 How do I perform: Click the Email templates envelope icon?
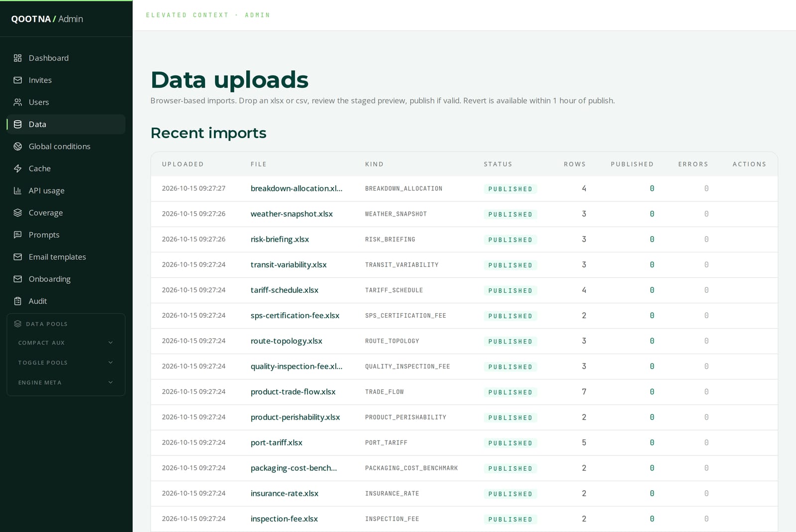pos(18,257)
